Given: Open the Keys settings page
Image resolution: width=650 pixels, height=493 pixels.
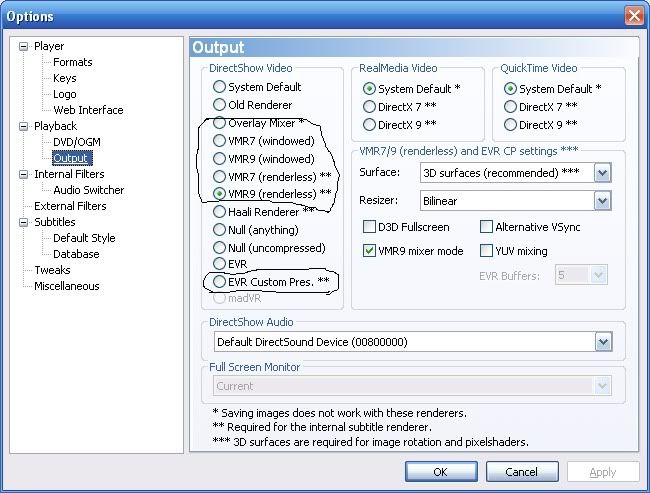Looking at the screenshot, I should (65, 78).
